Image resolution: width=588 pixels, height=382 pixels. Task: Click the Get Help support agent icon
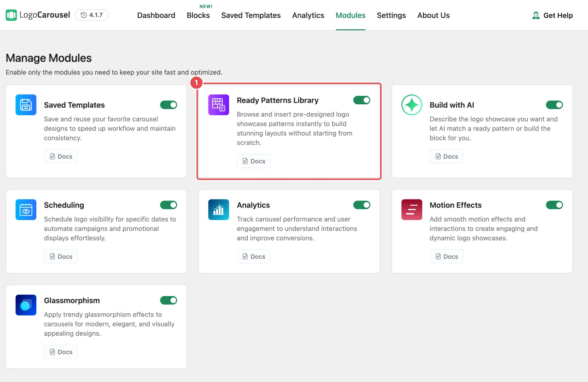point(536,15)
